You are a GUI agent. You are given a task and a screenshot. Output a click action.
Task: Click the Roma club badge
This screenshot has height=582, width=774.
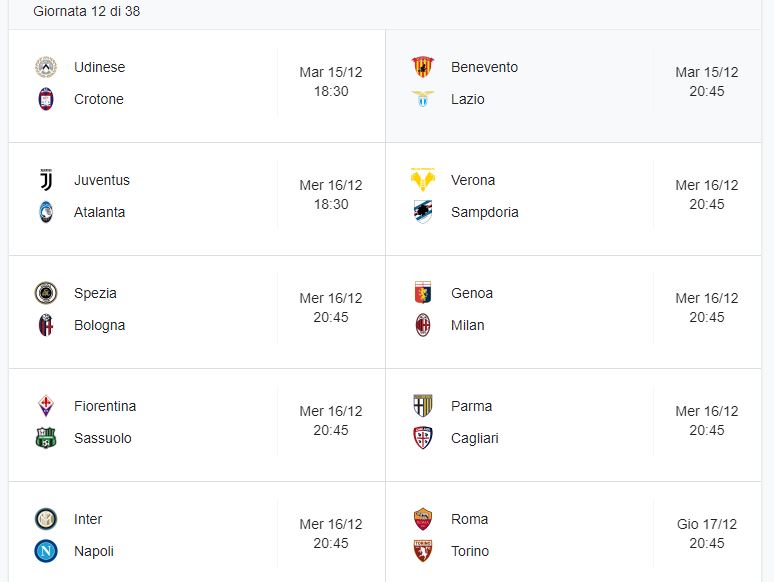(423, 519)
